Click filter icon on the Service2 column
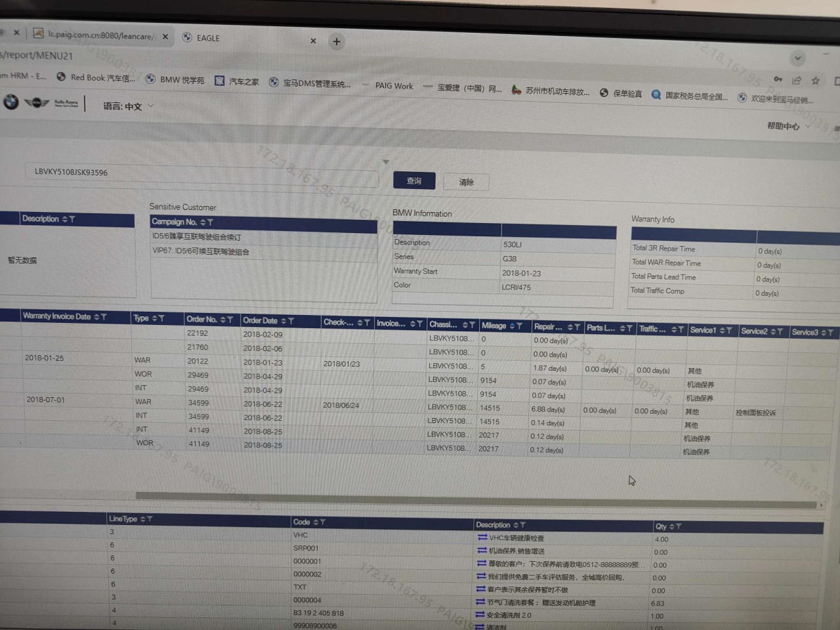 pos(780,331)
